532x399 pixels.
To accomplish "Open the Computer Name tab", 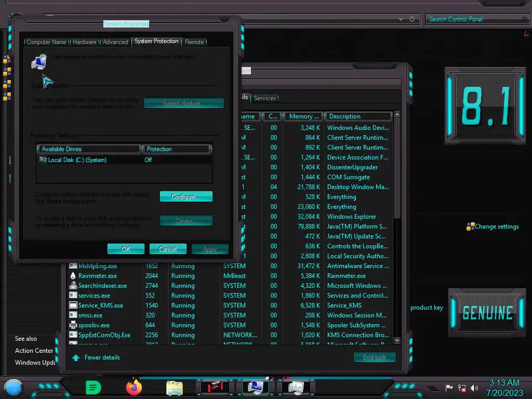I will coord(46,42).
